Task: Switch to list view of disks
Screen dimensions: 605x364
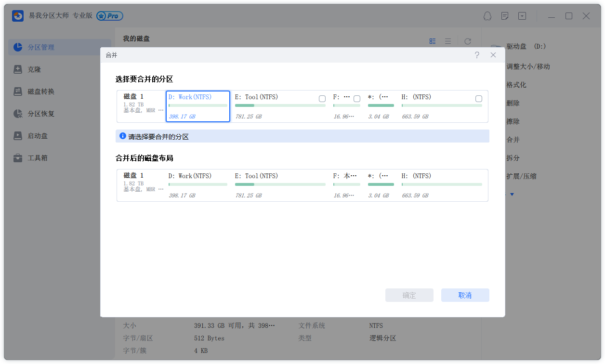Action: (x=448, y=41)
